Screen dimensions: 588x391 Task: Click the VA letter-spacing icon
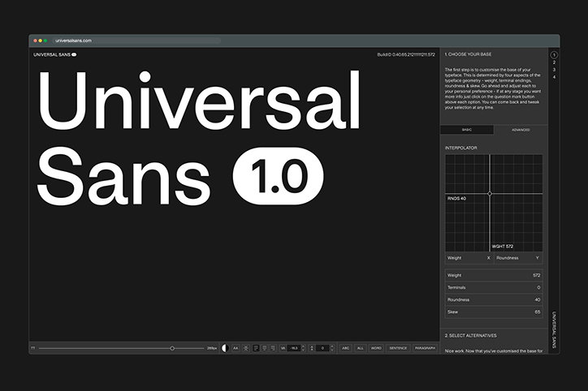tap(283, 348)
